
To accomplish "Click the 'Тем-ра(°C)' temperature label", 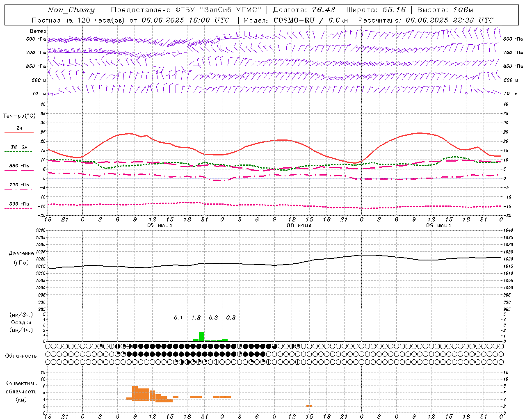I will coord(19,116).
